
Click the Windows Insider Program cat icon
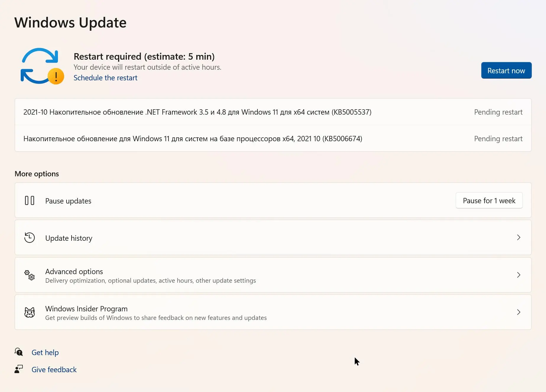click(30, 312)
